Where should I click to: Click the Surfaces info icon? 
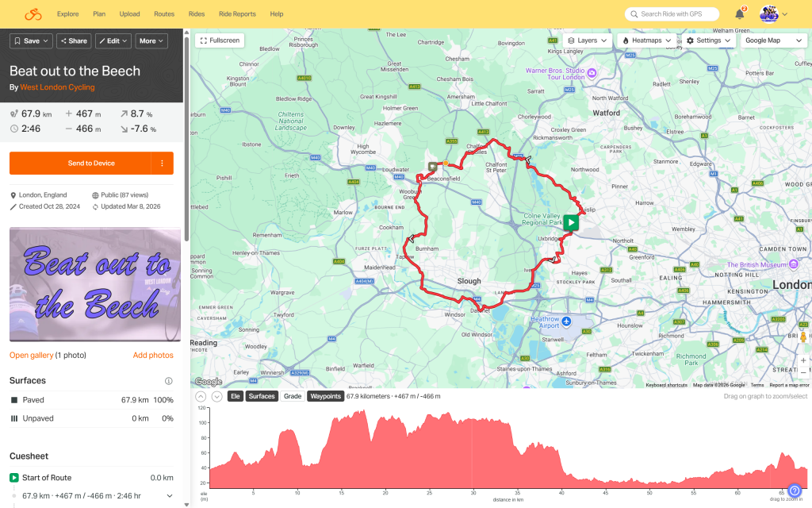(168, 381)
